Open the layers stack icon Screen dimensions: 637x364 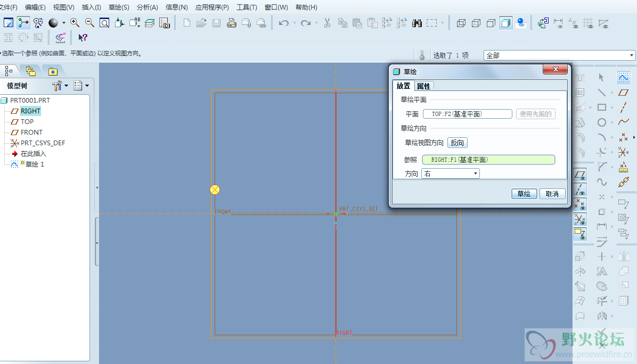click(x=150, y=23)
